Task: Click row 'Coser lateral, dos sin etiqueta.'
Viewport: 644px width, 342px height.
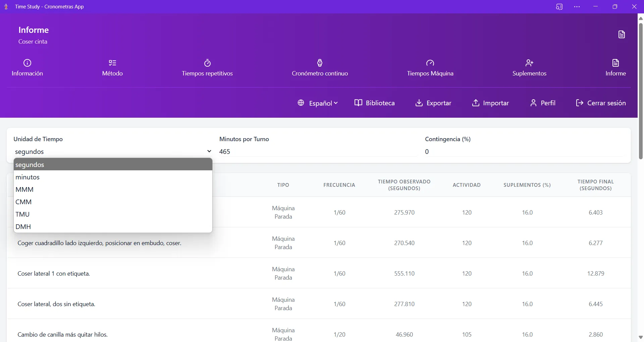Action: coord(319,304)
